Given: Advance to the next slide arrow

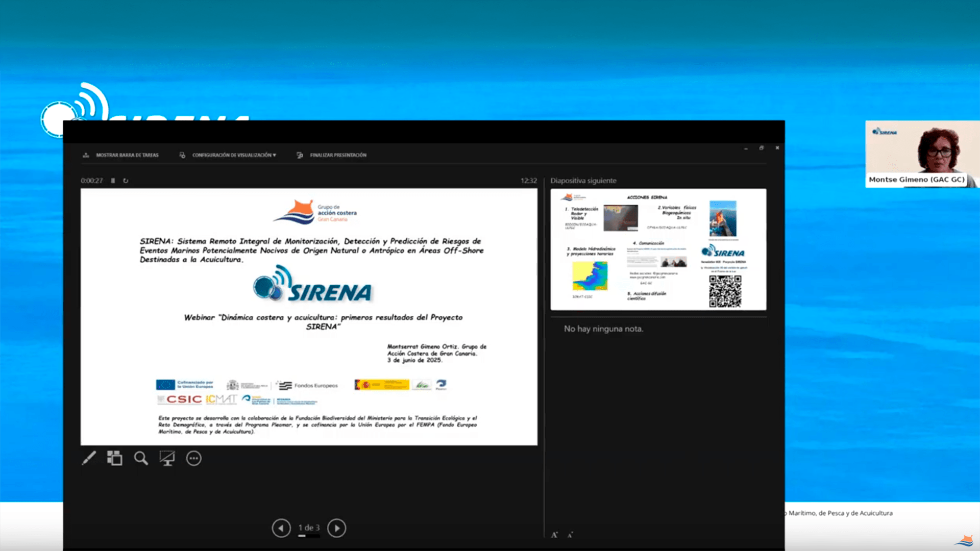Looking at the screenshot, I should pyautogui.click(x=336, y=528).
